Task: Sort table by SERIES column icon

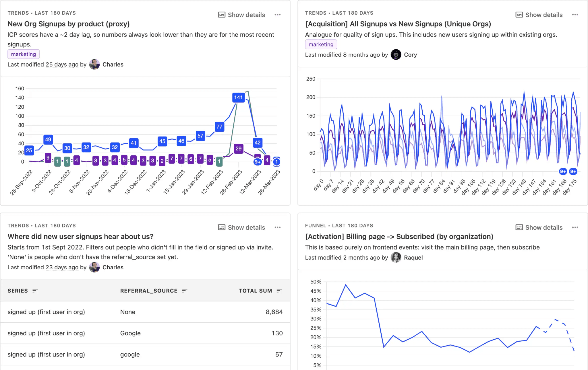Action: [35, 291]
